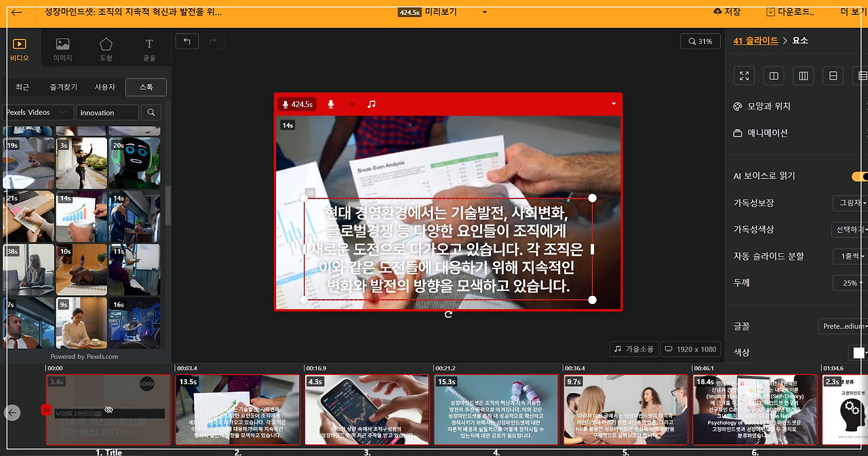Click the white 색상 color swatch
Viewport: 868px width, 456px height.
pyautogui.click(x=859, y=353)
